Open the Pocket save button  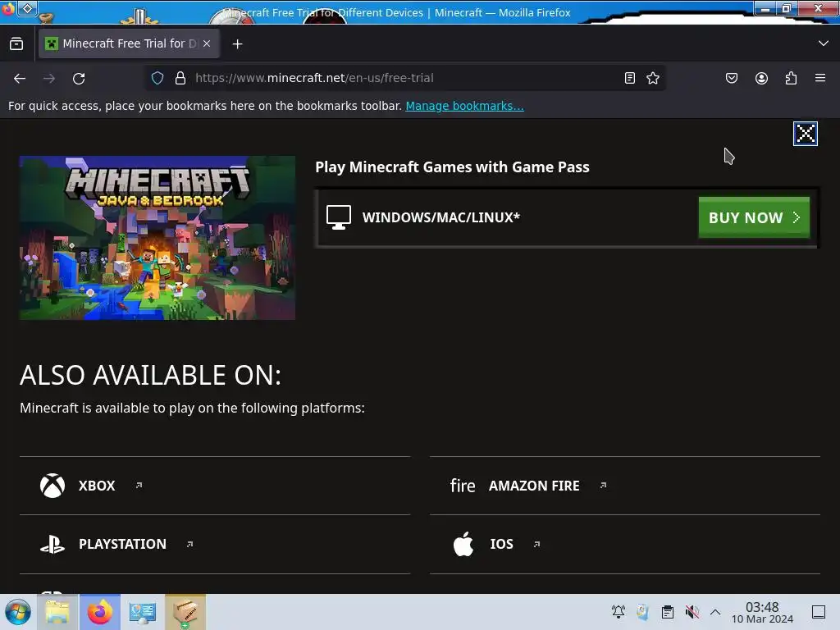point(731,78)
